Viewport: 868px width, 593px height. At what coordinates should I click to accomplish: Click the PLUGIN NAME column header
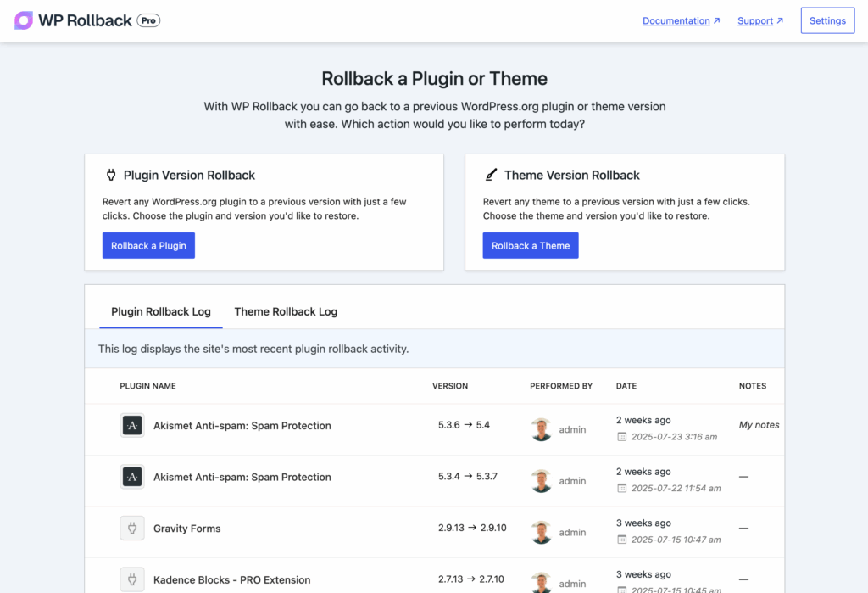(x=147, y=386)
